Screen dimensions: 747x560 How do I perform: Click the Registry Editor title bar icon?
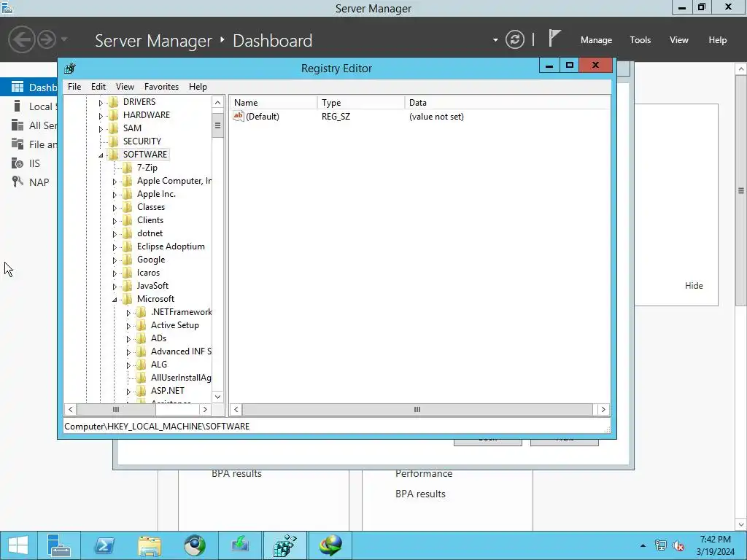click(70, 68)
